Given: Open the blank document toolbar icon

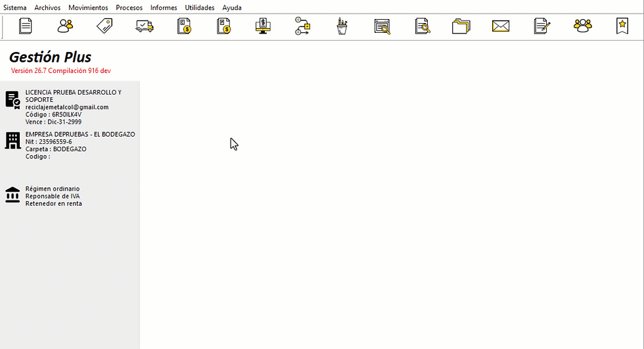Looking at the screenshot, I should [26, 26].
